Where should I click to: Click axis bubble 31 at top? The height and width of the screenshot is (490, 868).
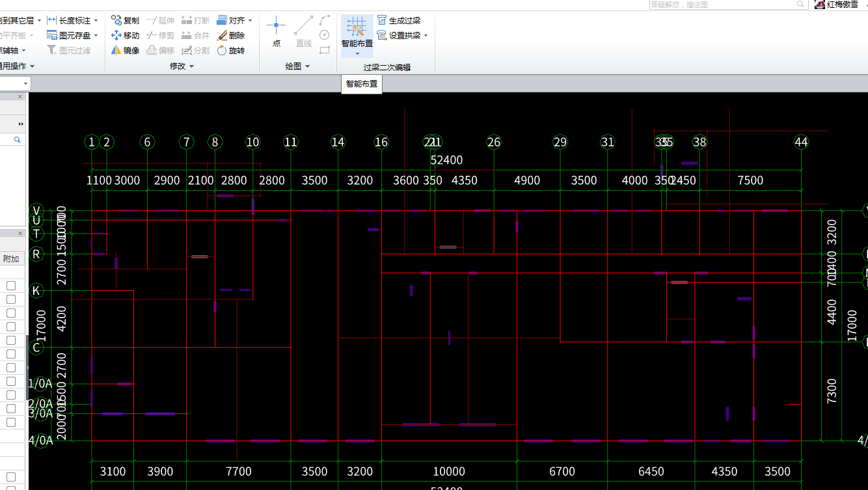tap(608, 142)
